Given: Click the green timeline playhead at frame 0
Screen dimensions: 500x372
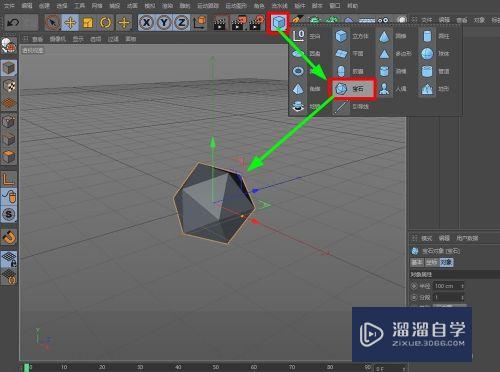Looking at the screenshot, I should (27, 367).
